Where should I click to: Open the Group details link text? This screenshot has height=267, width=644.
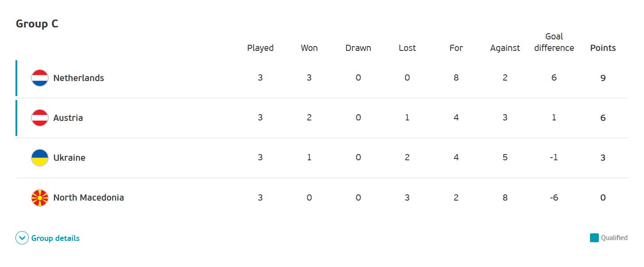(55, 238)
